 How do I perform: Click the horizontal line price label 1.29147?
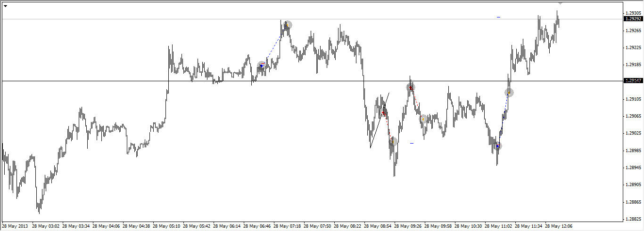[632, 81]
